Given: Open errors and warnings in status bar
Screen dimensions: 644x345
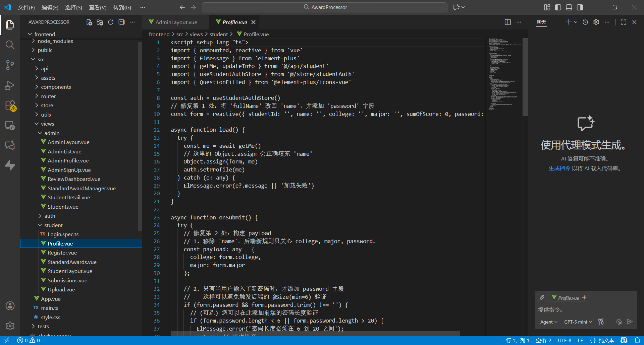Looking at the screenshot, I should pyautogui.click(x=29, y=340).
